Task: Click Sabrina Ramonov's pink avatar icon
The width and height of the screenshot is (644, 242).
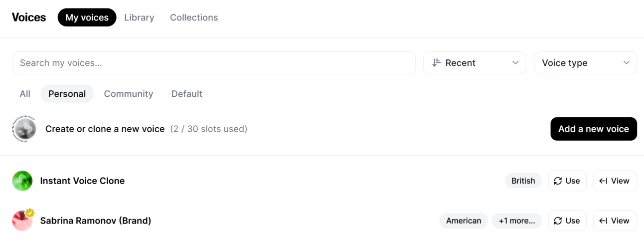Action: (22, 221)
